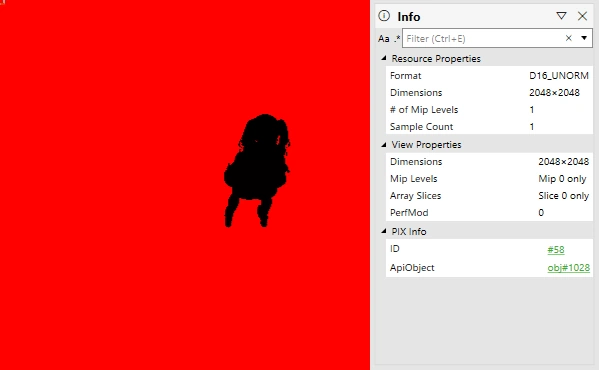Image resolution: width=599 pixels, height=370 pixels.
Task: Open the Info panel options triangle menu
Action: 561,16
